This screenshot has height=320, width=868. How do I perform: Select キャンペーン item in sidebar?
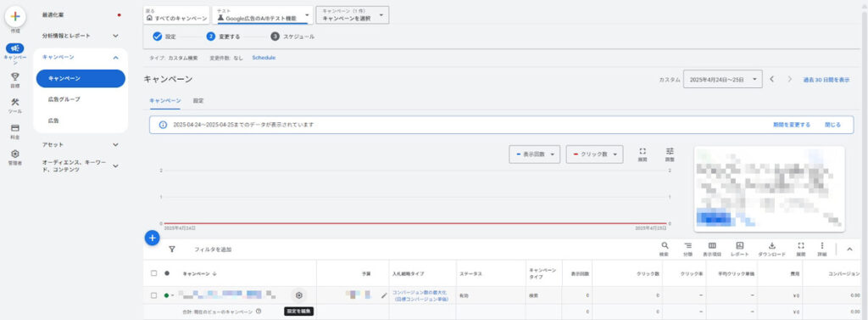point(81,79)
